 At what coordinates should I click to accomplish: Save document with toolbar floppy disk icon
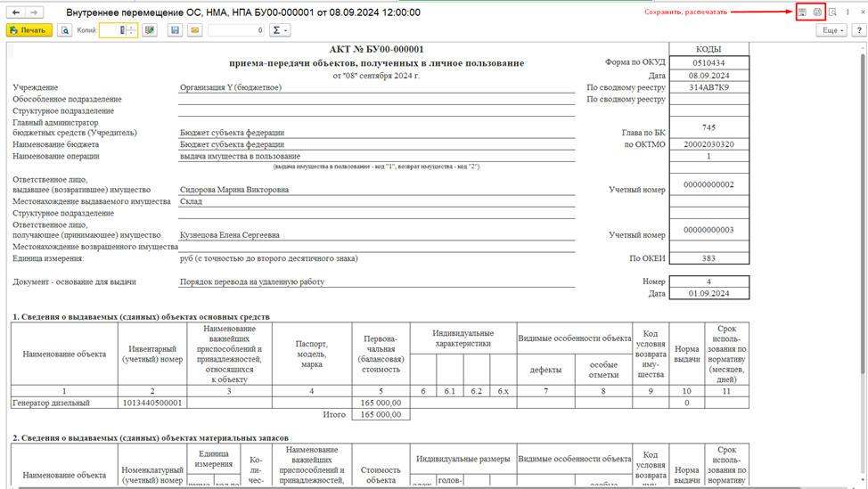tap(175, 30)
